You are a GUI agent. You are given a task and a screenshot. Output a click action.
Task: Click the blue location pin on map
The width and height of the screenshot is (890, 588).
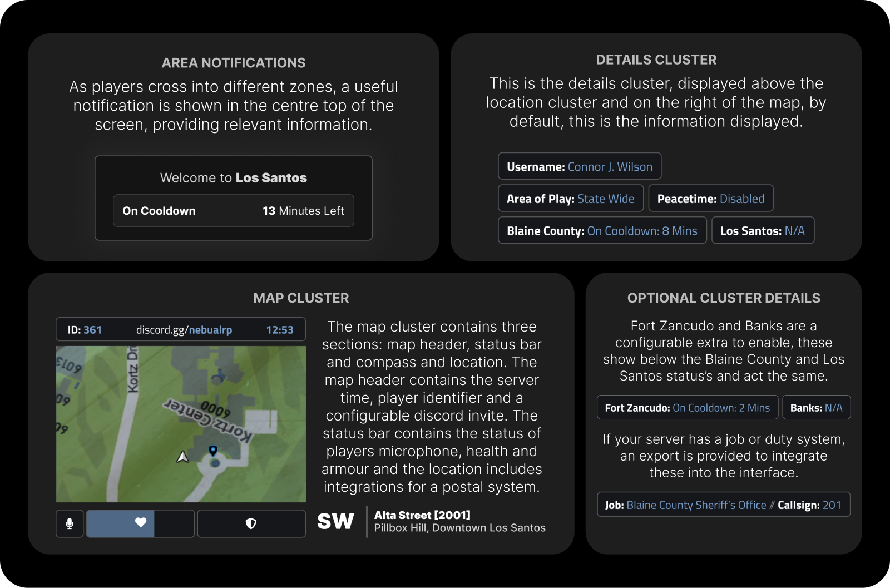[x=212, y=450]
